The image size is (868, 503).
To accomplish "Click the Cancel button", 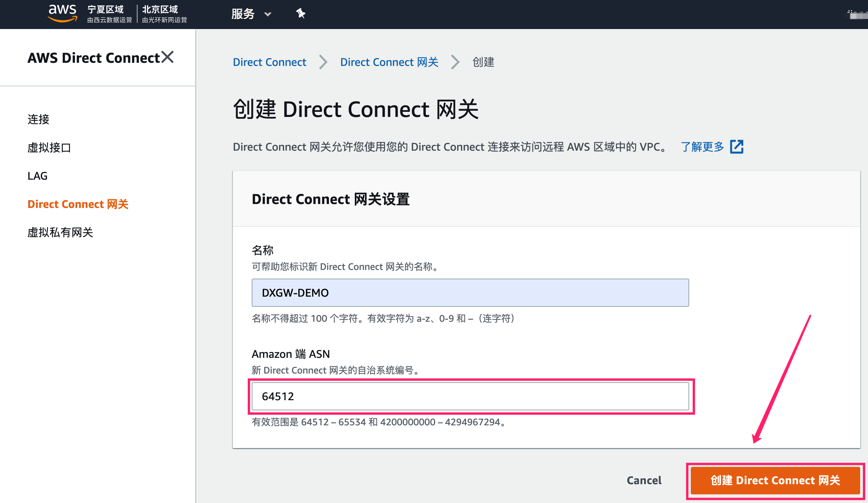I will point(644,480).
